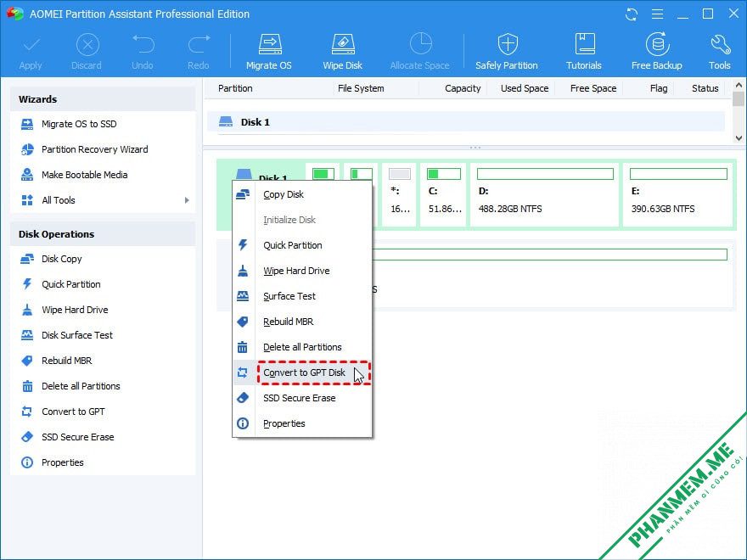747x560 pixels.
Task: Click the Apply checkmark icon
Action: 31,45
